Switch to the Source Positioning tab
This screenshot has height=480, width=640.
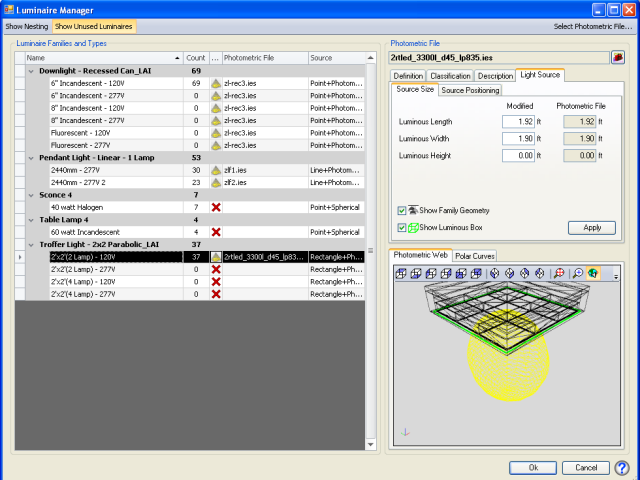(470, 90)
